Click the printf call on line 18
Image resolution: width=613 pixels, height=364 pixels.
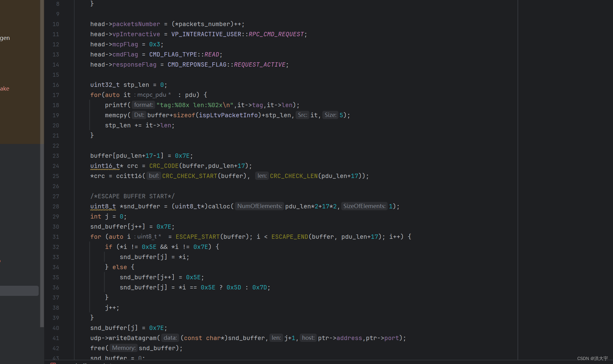coord(116,105)
